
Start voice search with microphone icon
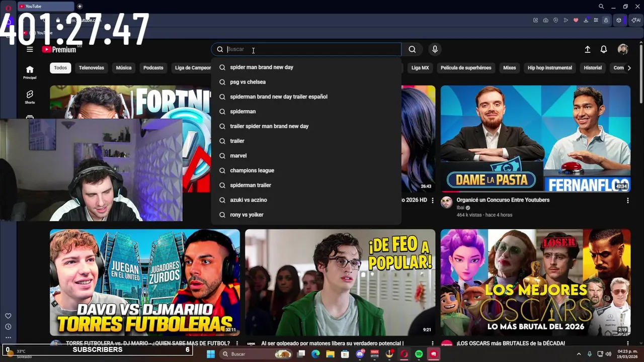[x=435, y=49]
